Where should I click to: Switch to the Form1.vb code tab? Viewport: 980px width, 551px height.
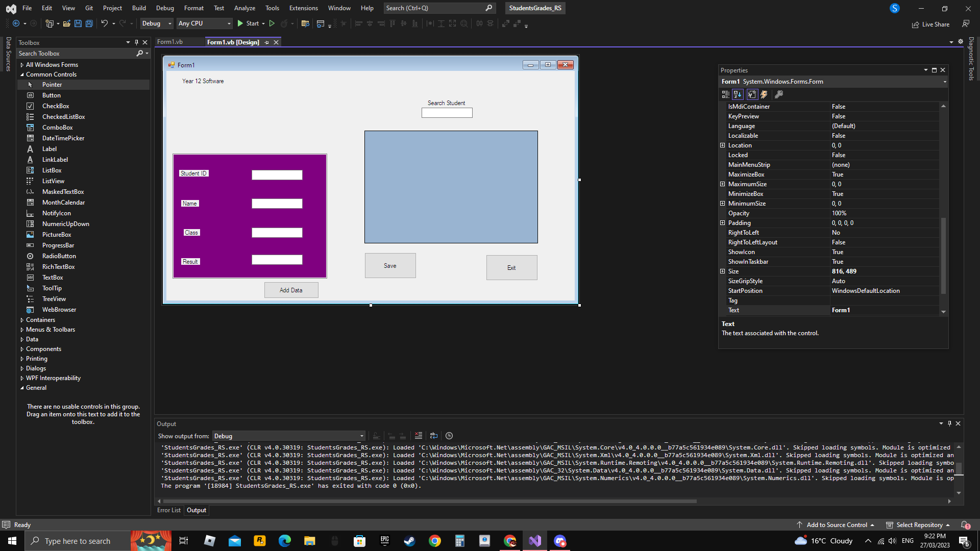pos(170,42)
